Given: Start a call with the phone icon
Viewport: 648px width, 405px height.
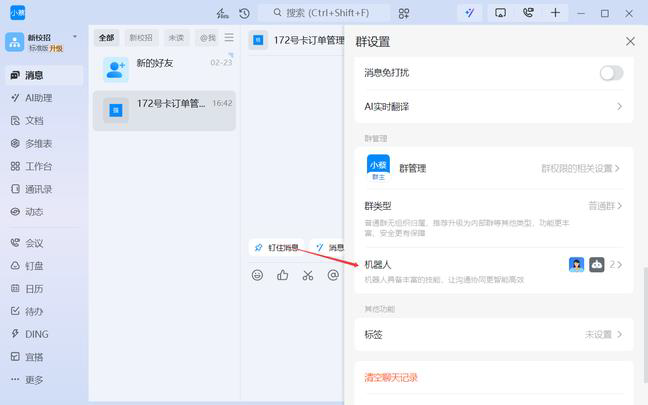Looking at the screenshot, I should click(528, 13).
